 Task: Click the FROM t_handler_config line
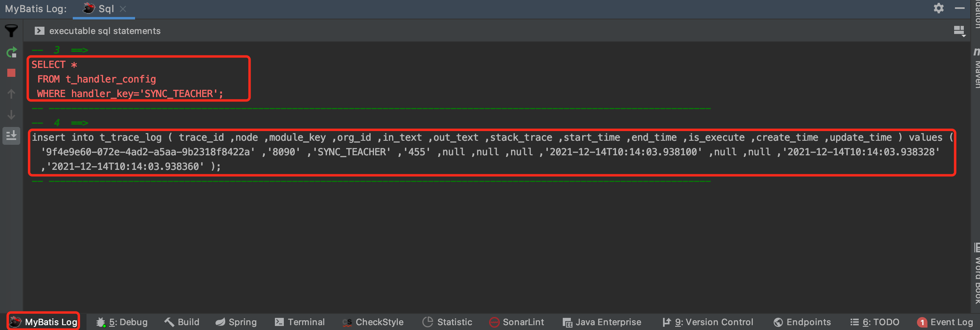tap(97, 79)
